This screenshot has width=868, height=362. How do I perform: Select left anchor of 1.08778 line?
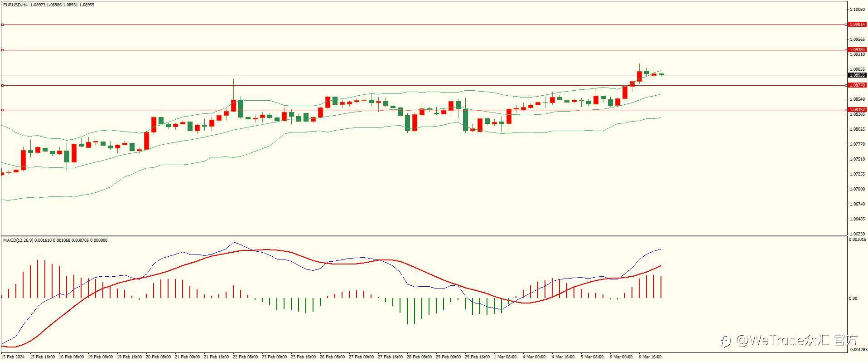click(2, 85)
